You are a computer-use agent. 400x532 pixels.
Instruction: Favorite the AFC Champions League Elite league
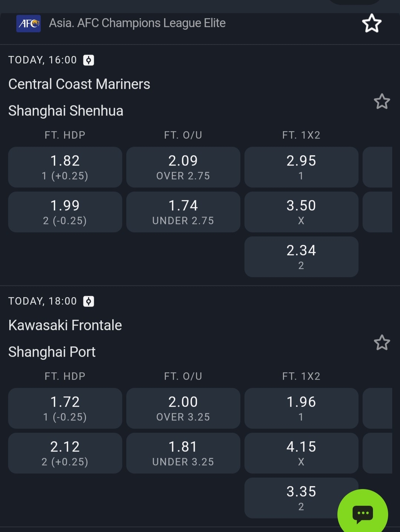pyautogui.click(x=371, y=23)
